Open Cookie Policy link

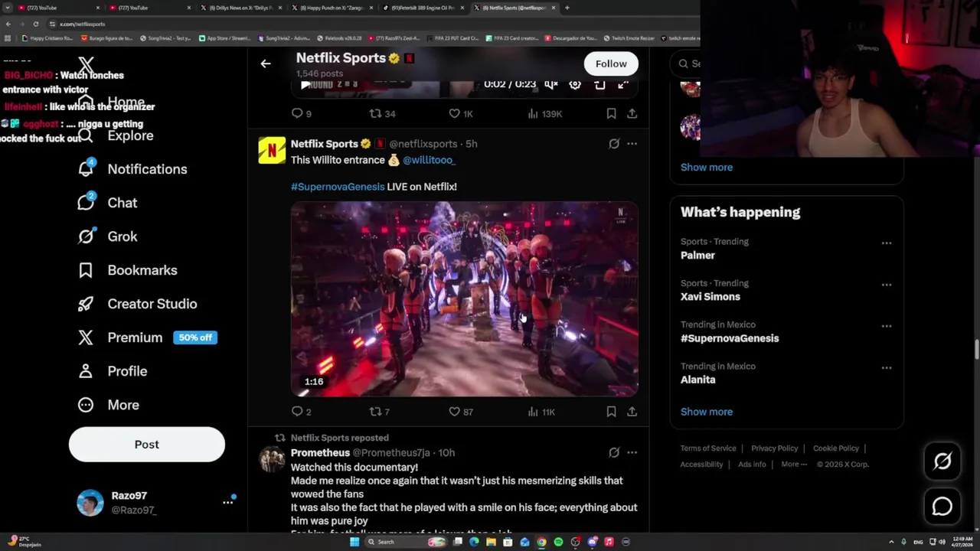click(x=836, y=448)
